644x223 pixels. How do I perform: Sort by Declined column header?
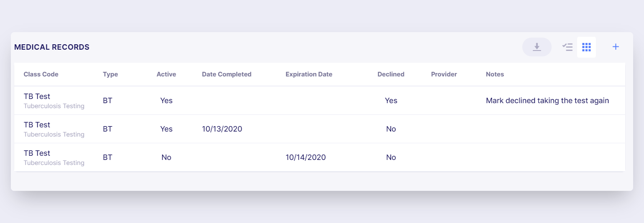pos(391,74)
